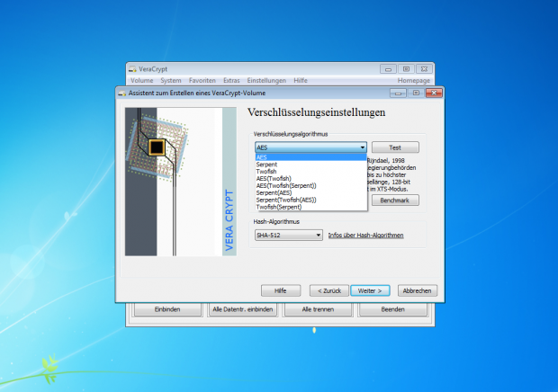Viewport: 558px width, 392px height.
Task: Click Homepage in VeraCrypt menu bar
Action: (x=413, y=80)
